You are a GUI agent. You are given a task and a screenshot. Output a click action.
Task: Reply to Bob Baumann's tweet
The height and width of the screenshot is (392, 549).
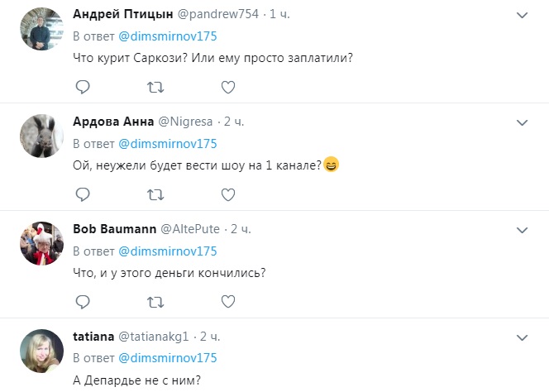(82, 302)
